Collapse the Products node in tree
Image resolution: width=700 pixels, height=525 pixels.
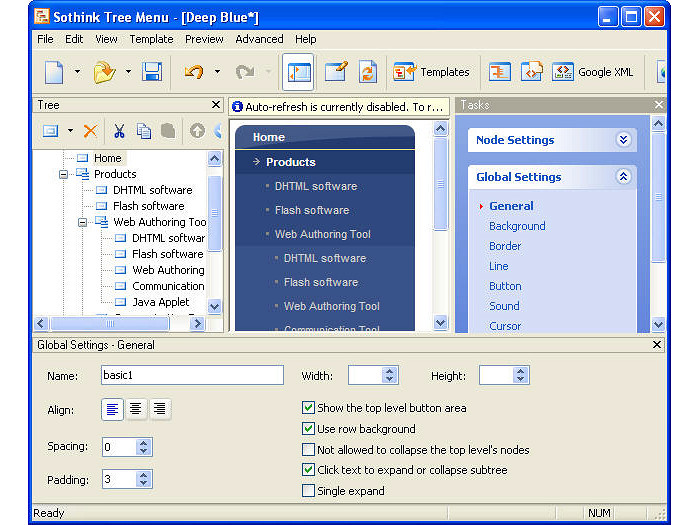tap(63, 174)
